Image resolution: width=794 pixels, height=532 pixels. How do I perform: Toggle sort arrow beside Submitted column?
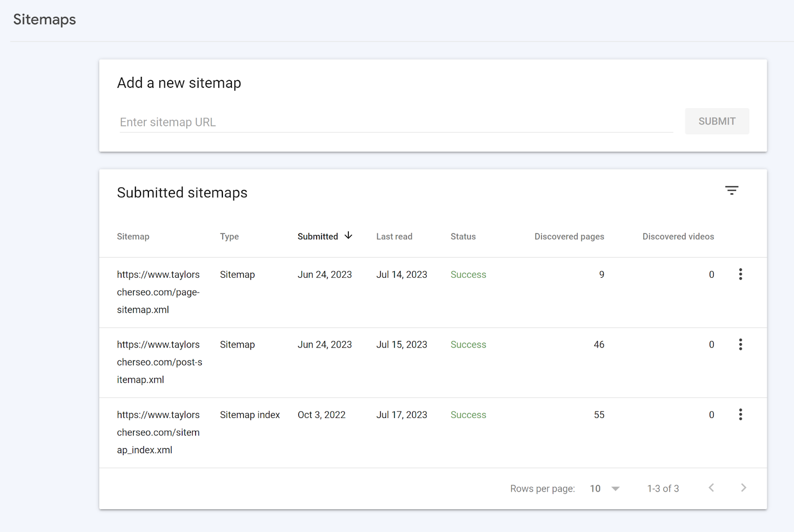pyautogui.click(x=348, y=236)
